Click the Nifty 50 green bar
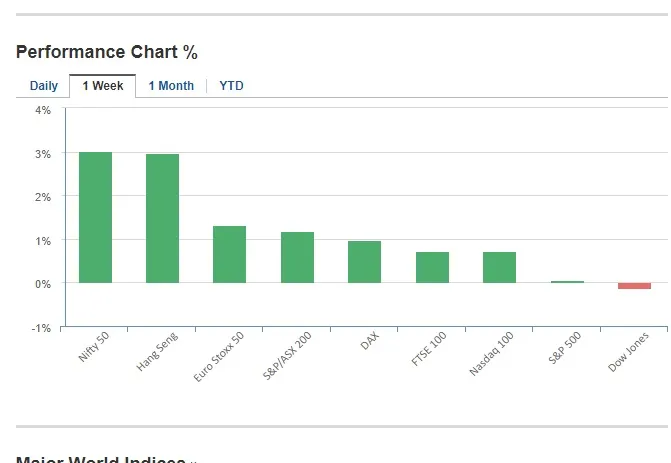The image size is (671, 463). [95, 218]
